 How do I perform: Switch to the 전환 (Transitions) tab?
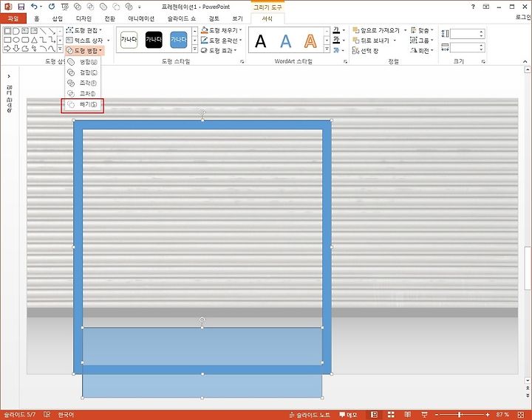pos(109,18)
